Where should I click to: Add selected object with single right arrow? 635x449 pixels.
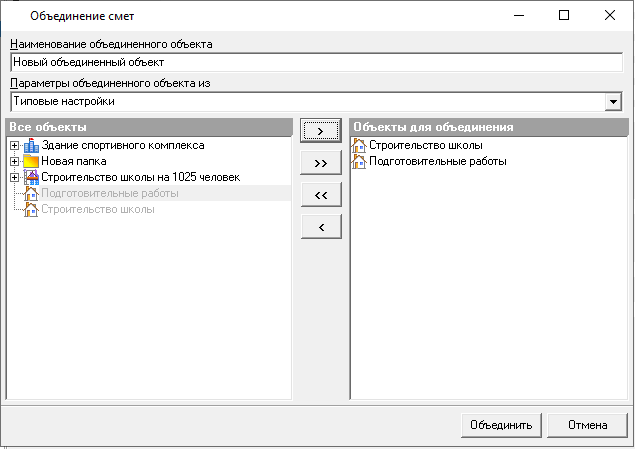coord(321,130)
